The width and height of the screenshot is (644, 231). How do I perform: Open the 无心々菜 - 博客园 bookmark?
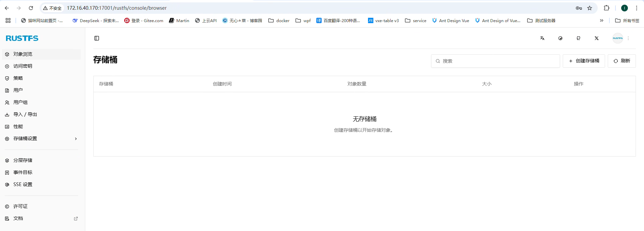[x=242, y=20]
